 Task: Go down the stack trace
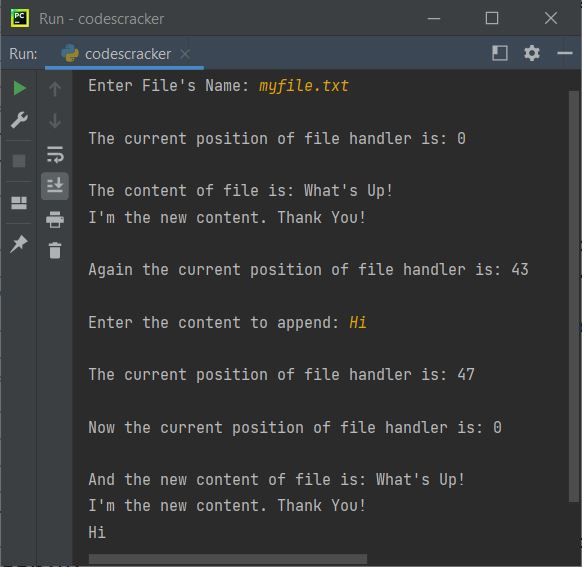(x=55, y=121)
